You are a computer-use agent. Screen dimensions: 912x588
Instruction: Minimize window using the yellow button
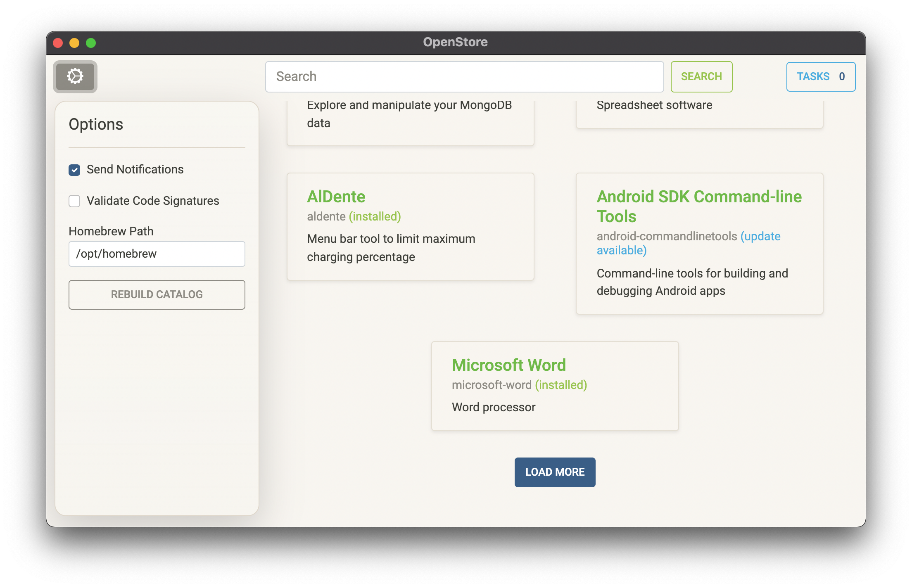coord(74,43)
